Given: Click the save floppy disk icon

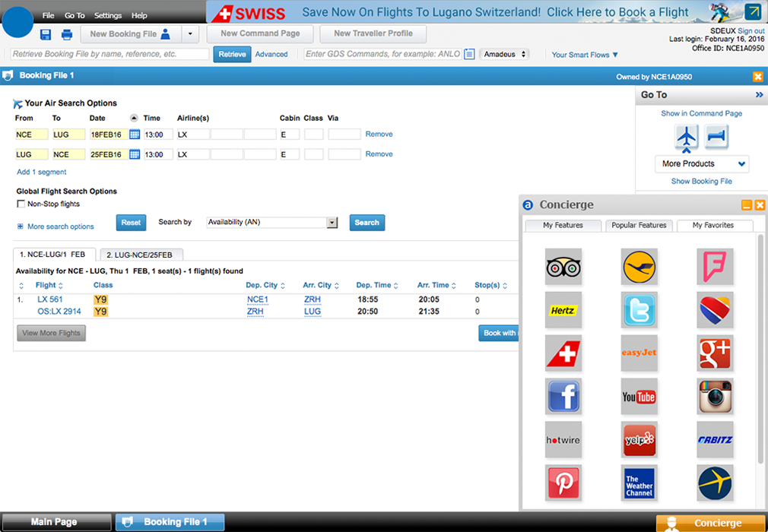Looking at the screenshot, I should click(46, 34).
